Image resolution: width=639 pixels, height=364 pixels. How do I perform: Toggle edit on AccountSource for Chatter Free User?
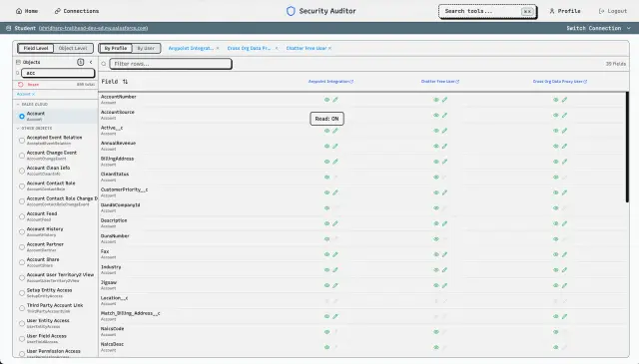click(x=444, y=116)
